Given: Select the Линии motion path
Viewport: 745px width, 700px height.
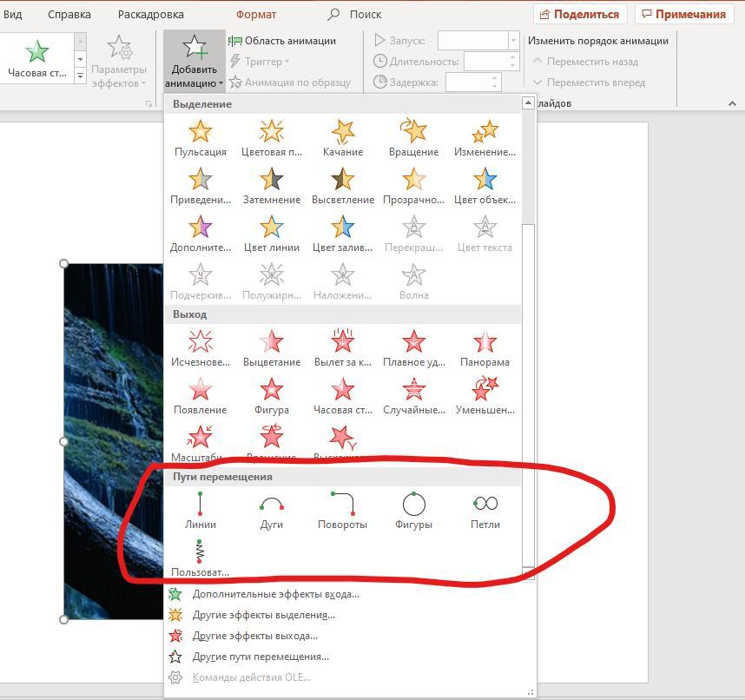Looking at the screenshot, I should (x=200, y=511).
